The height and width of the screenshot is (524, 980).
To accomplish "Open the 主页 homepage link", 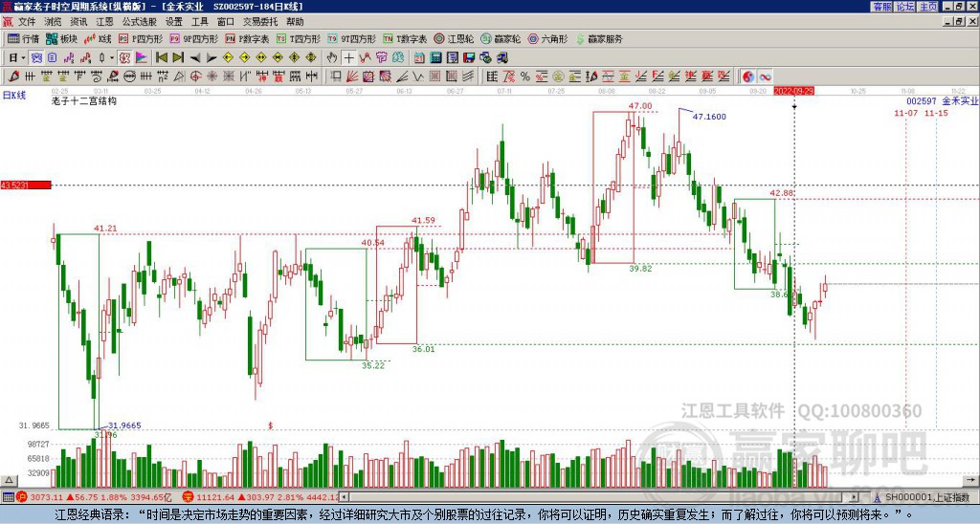I will click(927, 7).
